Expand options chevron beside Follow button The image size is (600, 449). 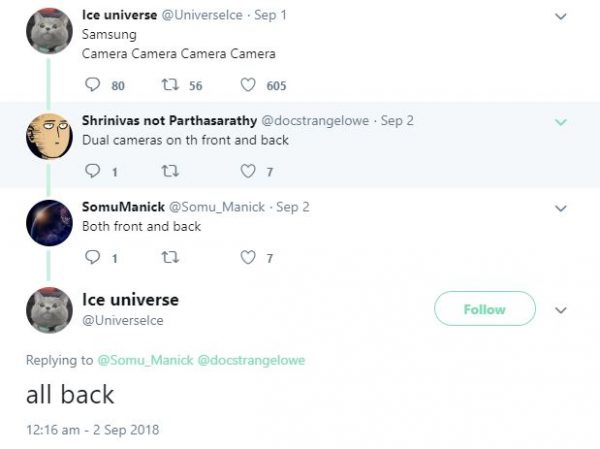tap(561, 310)
